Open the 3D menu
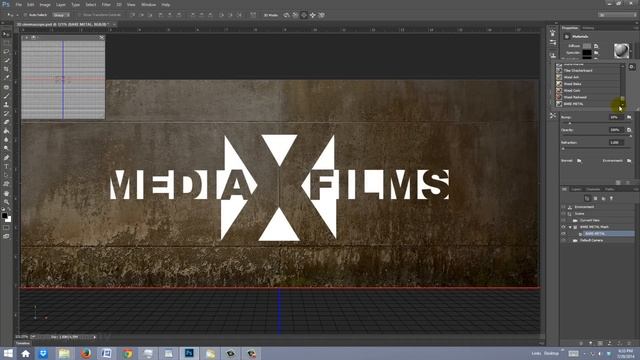This screenshot has width=640, height=360. (x=119, y=4)
